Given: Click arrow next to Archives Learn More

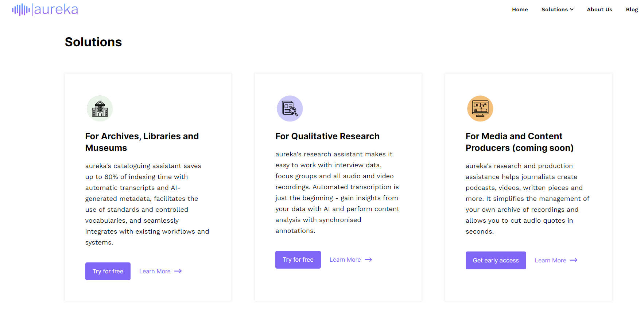Looking at the screenshot, I should tap(178, 271).
